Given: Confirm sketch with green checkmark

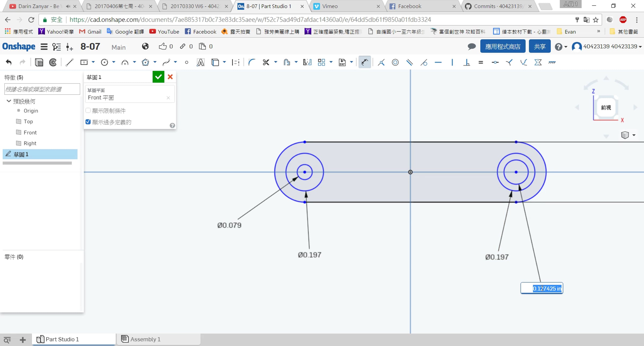Looking at the screenshot, I should [158, 77].
